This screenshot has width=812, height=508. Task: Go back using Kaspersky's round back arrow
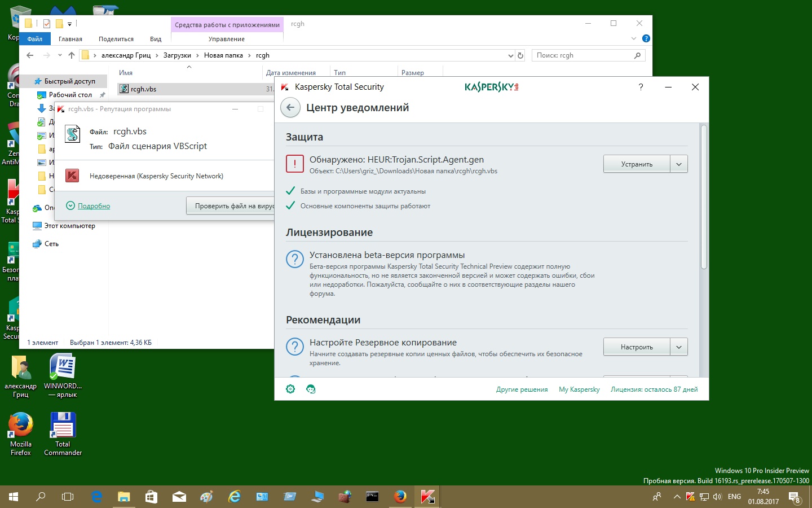[x=290, y=108]
